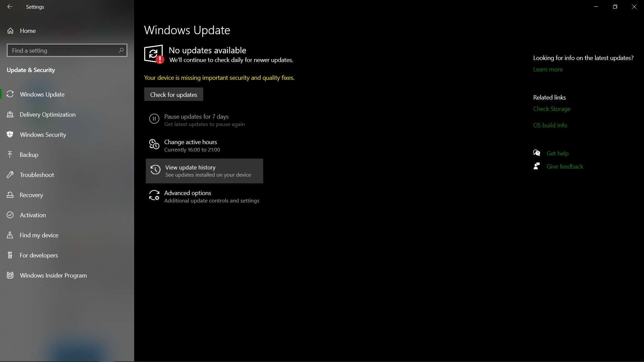644x362 pixels.
Task: Click the Give feedback person icon
Action: tap(537, 166)
